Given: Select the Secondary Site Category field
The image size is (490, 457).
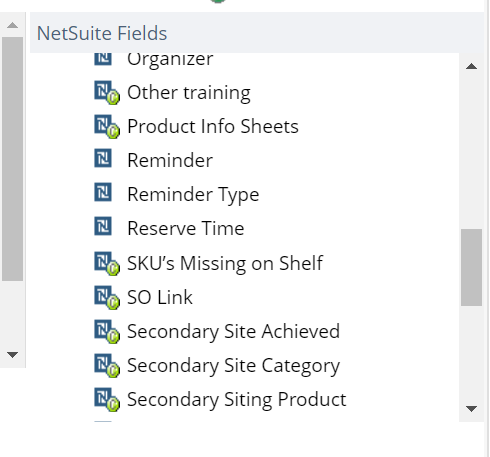Looking at the screenshot, I should coord(233,366).
